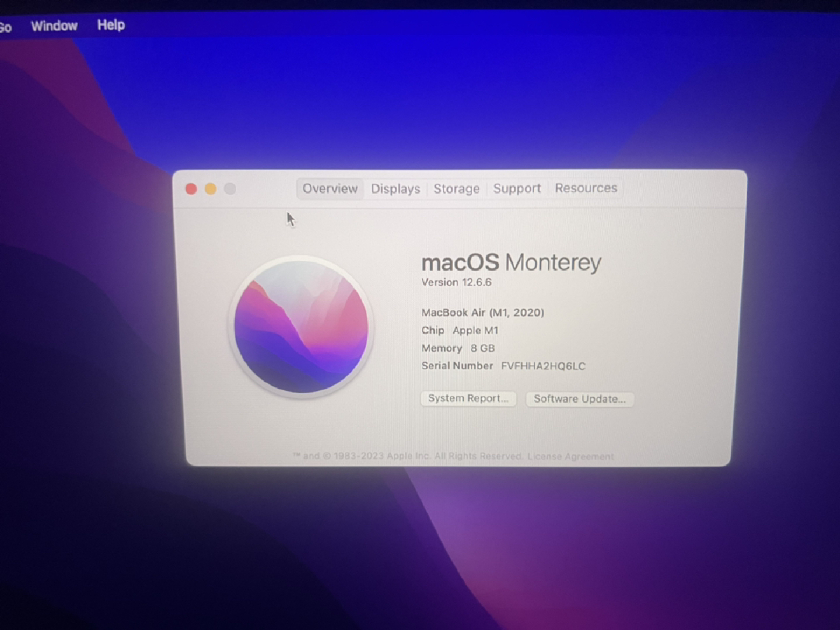Open the Help menu
The image size is (840, 630).
click(x=111, y=24)
